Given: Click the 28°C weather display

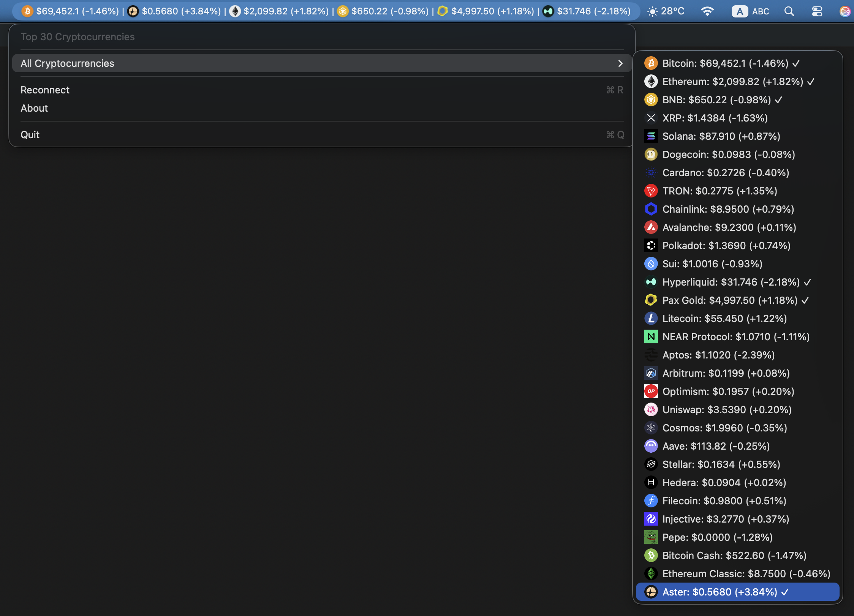Looking at the screenshot, I should point(665,11).
